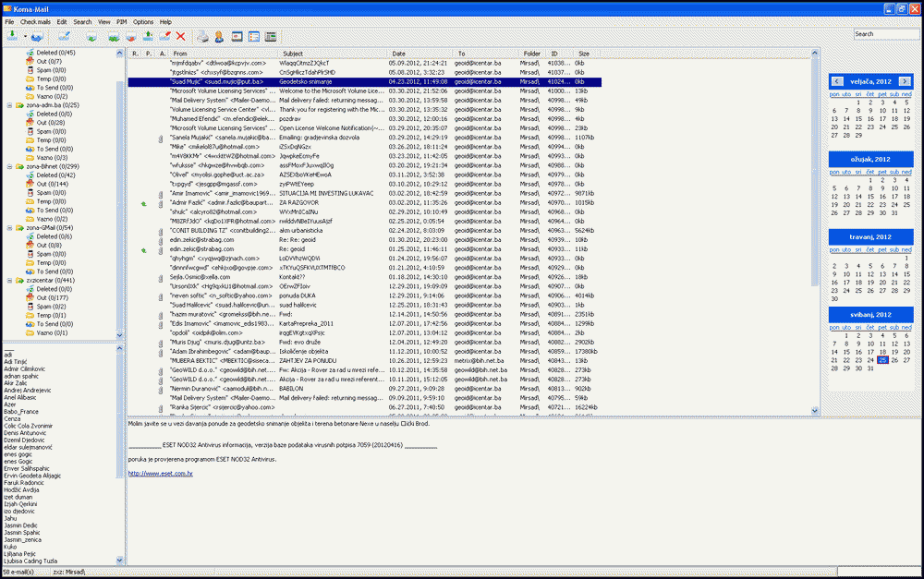Screen dimensions: 924x579
Task: Open address book person icon
Action: (219, 36)
